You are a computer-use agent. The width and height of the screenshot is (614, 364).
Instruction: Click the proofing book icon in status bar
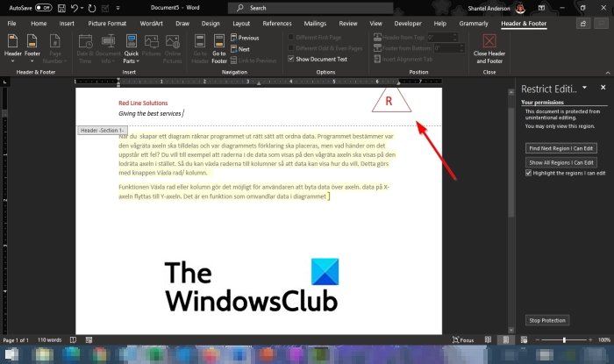73,339
